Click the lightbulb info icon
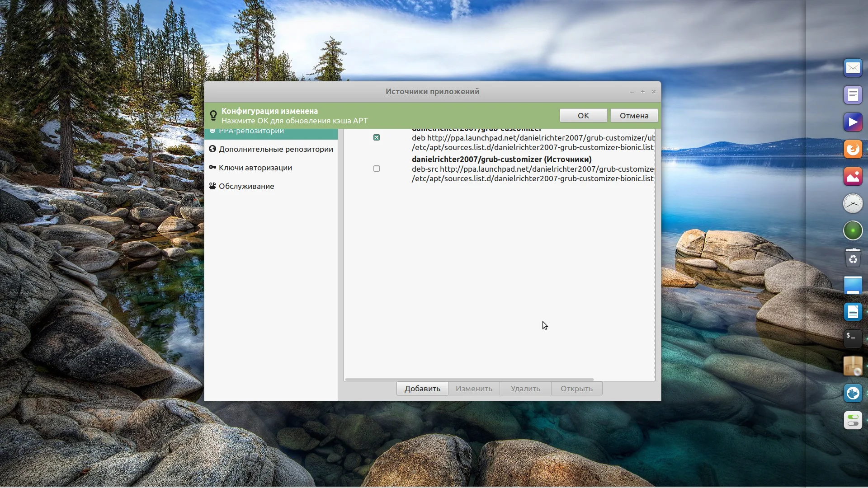This screenshot has height=488, width=868. coord(213,116)
